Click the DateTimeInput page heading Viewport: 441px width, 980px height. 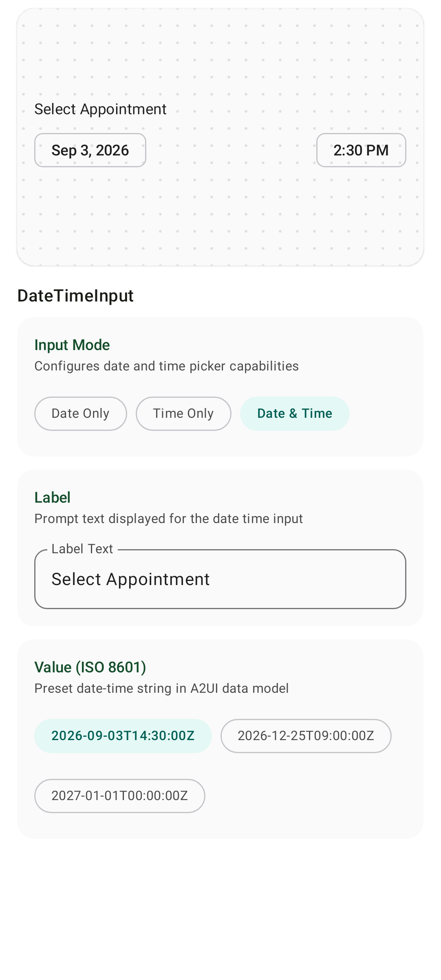tap(75, 296)
